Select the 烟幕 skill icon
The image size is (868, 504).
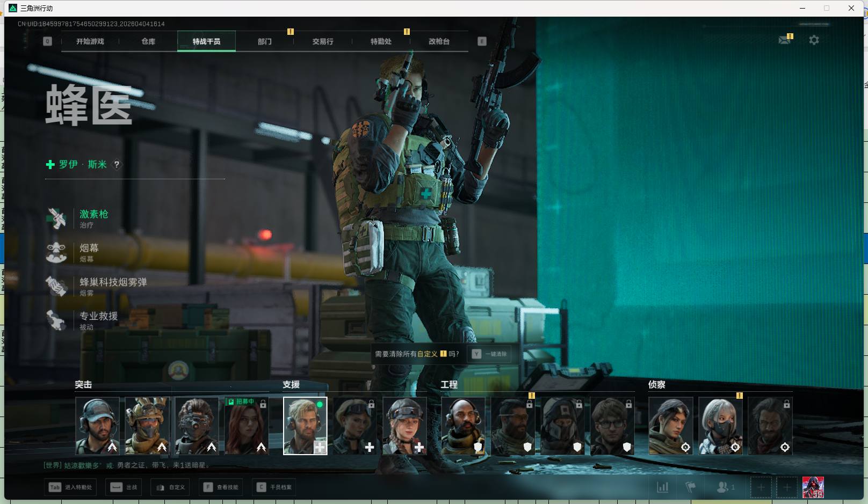point(56,252)
